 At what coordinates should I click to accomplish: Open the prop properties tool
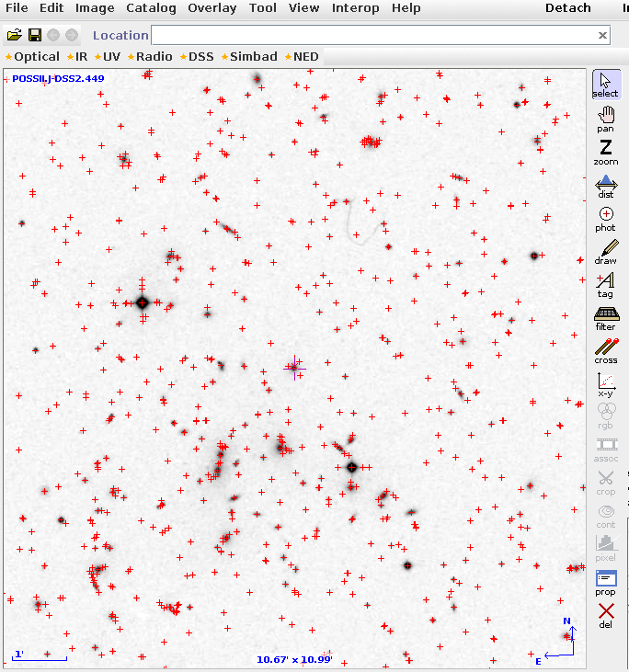[x=605, y=582]
